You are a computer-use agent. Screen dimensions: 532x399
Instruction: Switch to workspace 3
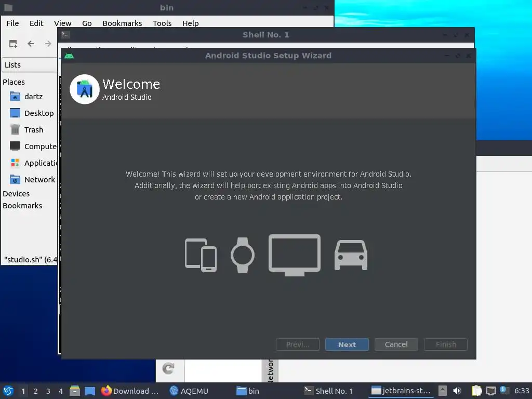[x=48, y=391]
